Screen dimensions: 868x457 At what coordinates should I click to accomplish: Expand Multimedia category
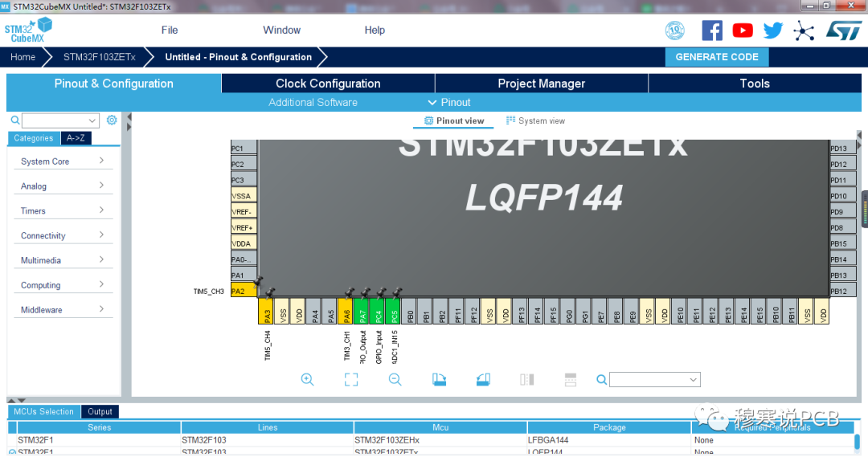coord(62,260)
